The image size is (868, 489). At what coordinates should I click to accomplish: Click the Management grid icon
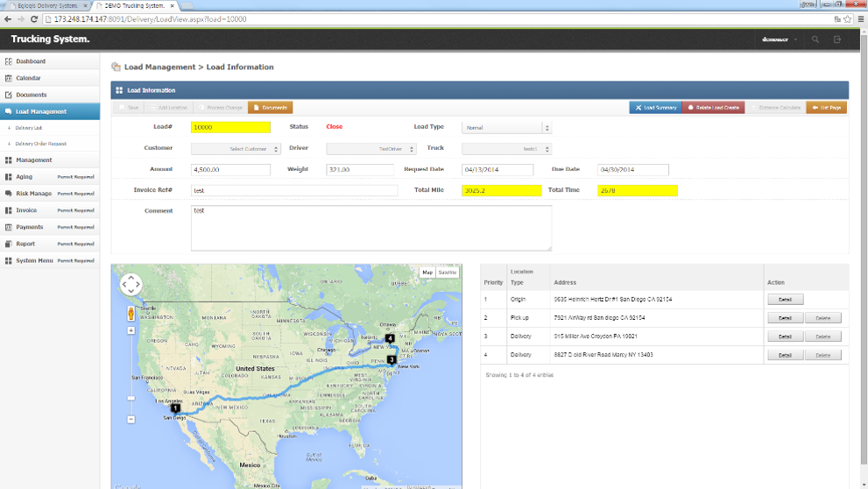8,160
